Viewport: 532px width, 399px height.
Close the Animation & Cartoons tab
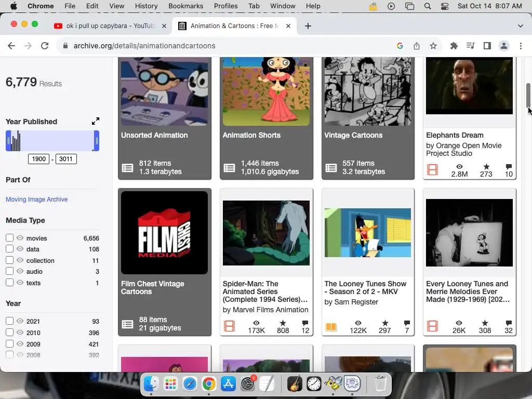point(288,26)
